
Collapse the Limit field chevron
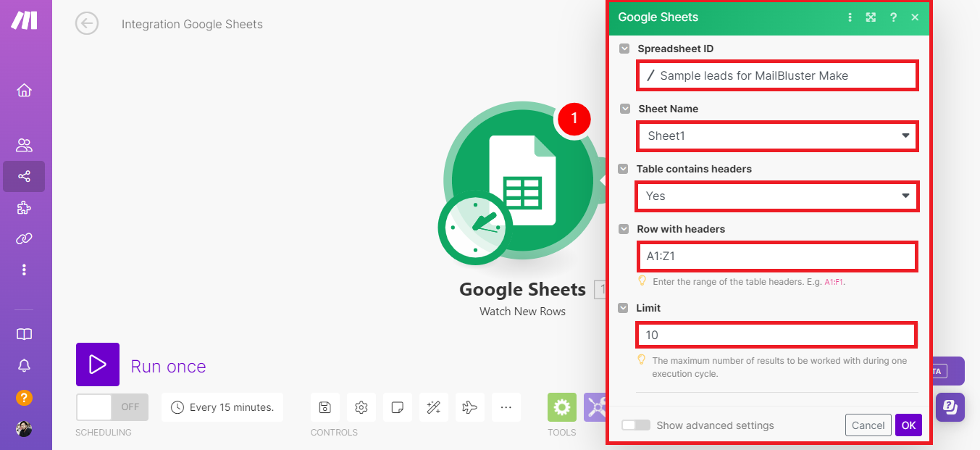coord(624,308)
